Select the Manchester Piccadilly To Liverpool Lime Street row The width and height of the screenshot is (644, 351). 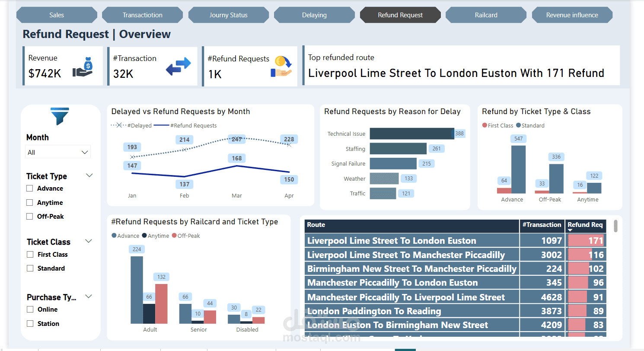pos(456,297)
